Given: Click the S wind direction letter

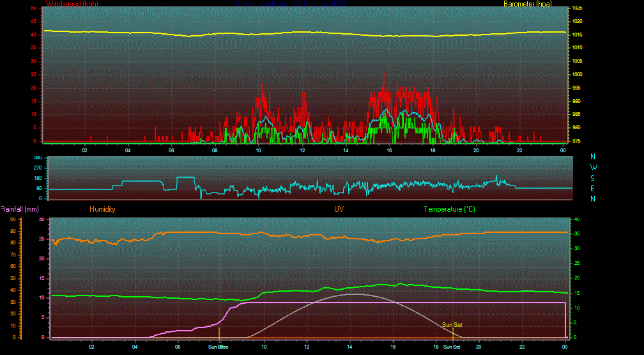Looking at the screenshot, I should (593, 178).
